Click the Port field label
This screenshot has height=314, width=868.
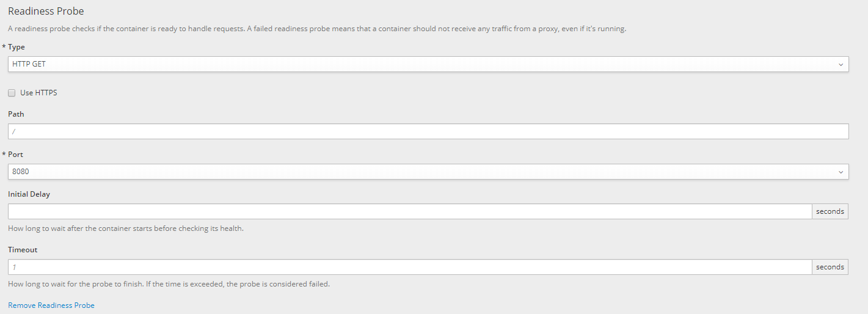[15, 155]
